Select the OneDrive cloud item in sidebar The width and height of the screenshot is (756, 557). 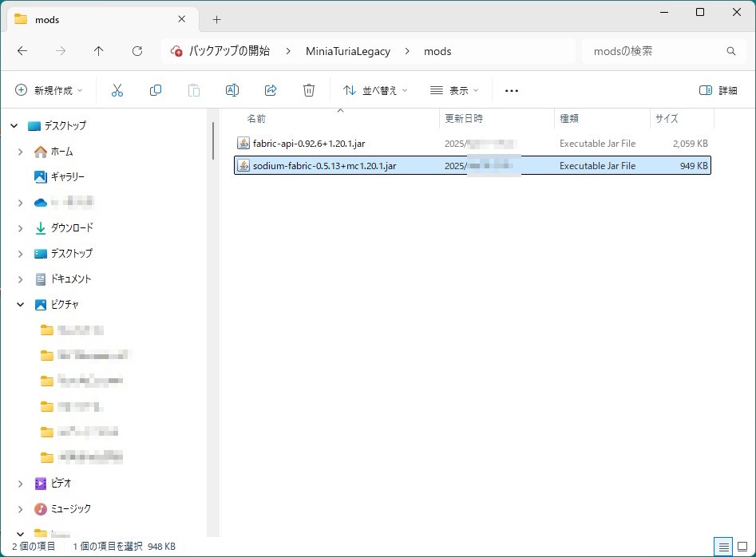(64, 203)
